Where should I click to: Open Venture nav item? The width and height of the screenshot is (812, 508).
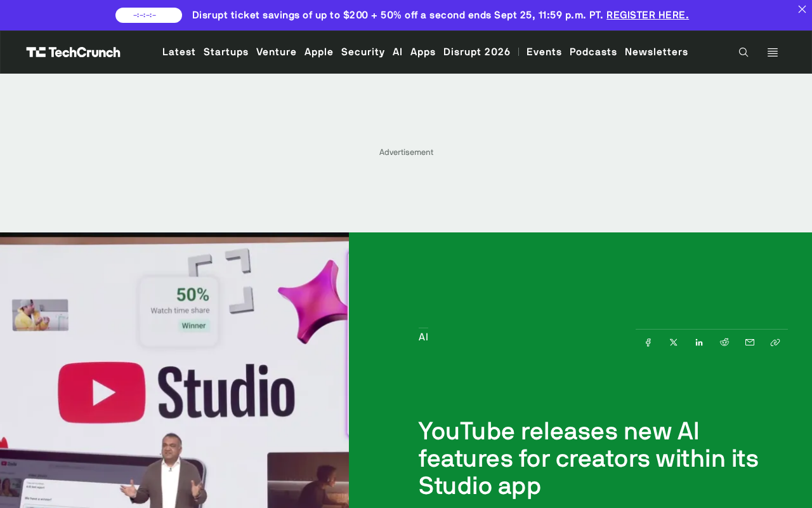(x=277, y=52)
